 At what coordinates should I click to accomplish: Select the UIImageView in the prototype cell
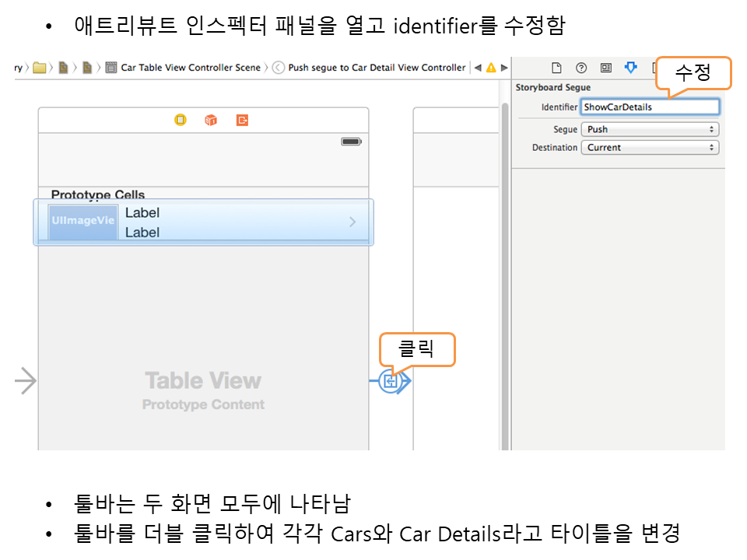point(83,222)
